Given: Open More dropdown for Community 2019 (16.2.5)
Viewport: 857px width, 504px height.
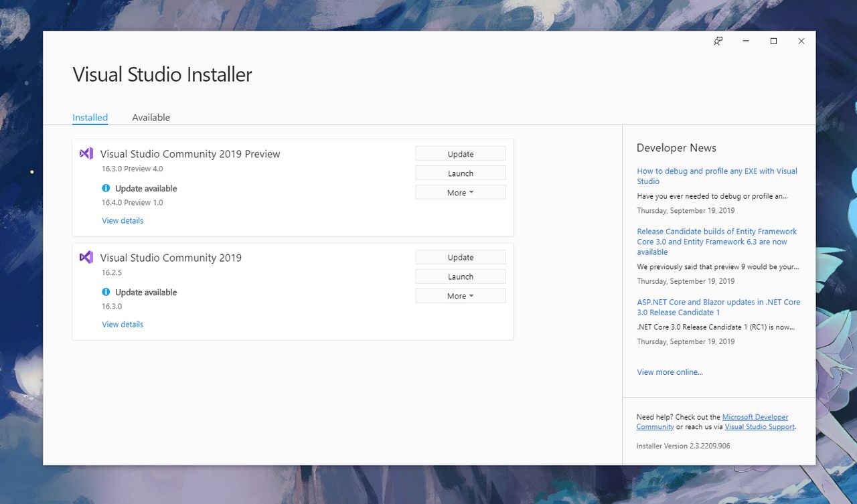Looking at the screenshot, I should (x=461, y=296).
